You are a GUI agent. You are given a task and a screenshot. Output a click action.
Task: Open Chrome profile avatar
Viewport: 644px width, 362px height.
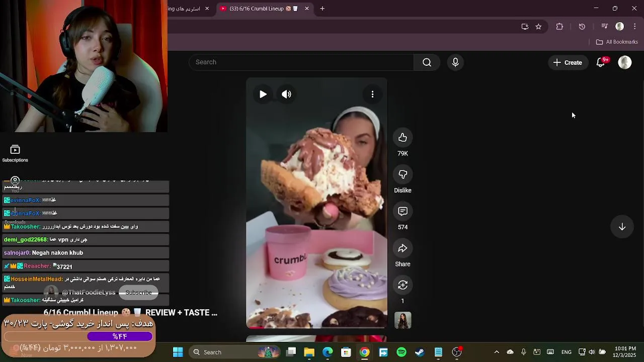tap(620, 27)
